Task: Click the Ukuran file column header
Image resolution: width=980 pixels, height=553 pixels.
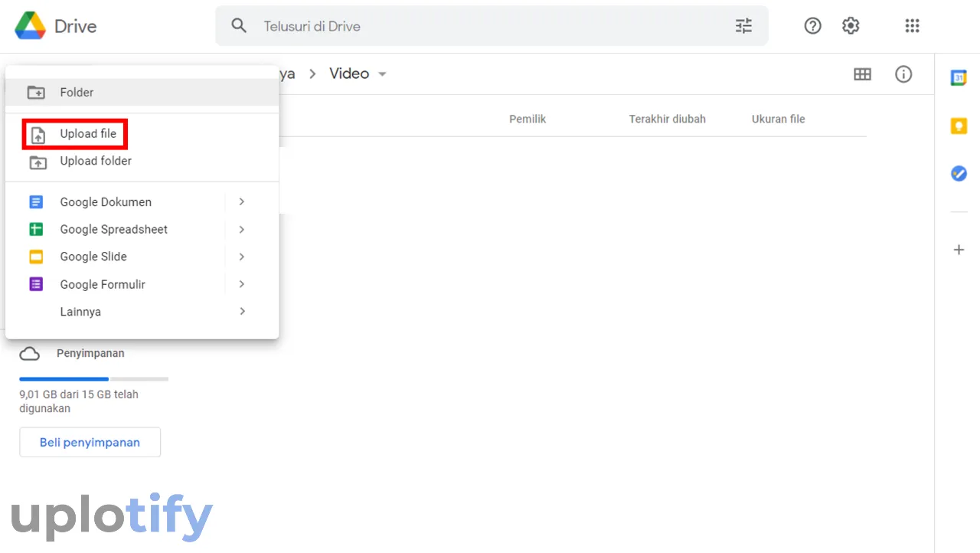Action: (778, 119)
